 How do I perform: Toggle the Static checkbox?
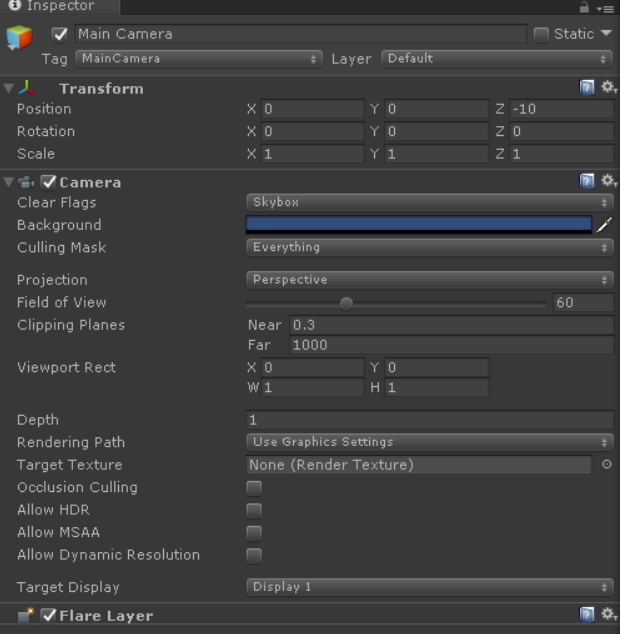point(541,34)
